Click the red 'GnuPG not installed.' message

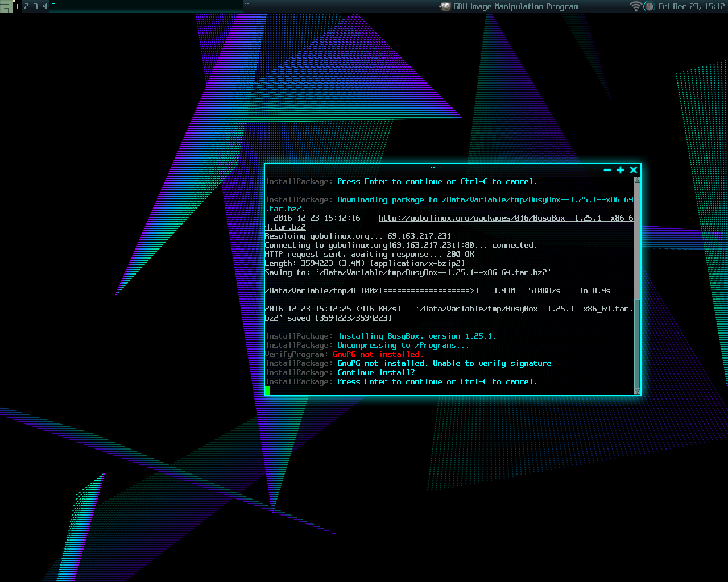[378, 355]
